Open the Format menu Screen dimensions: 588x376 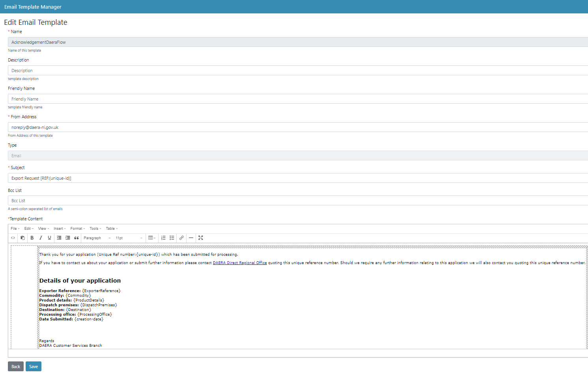coord(77,229)
